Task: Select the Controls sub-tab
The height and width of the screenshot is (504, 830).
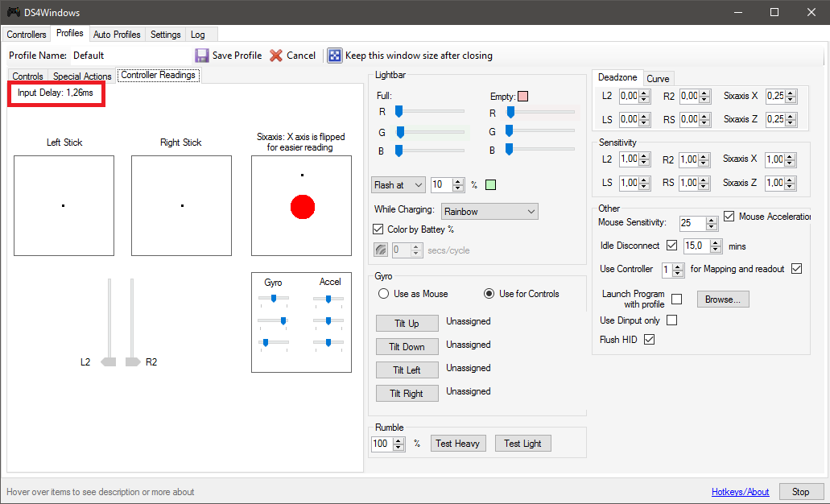Action: 27,76
